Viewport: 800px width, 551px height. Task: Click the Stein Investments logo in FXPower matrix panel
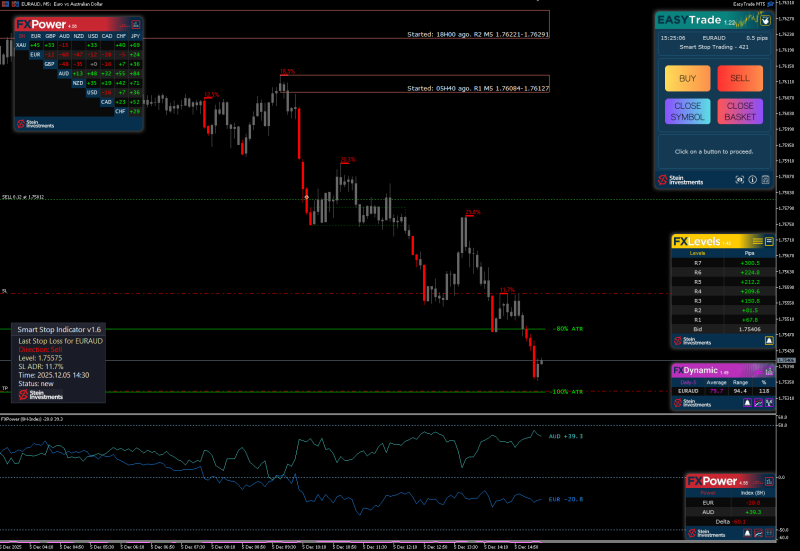(36, 123)
